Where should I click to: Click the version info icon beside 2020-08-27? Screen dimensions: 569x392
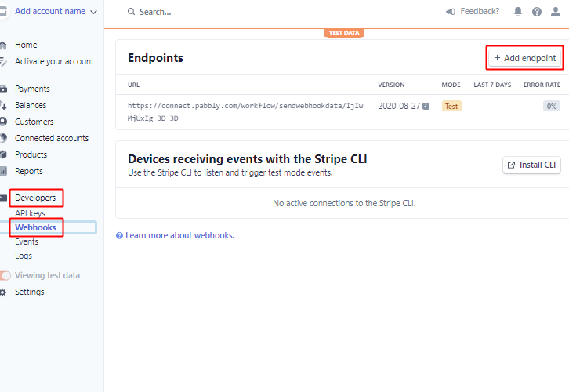(426, 107)
